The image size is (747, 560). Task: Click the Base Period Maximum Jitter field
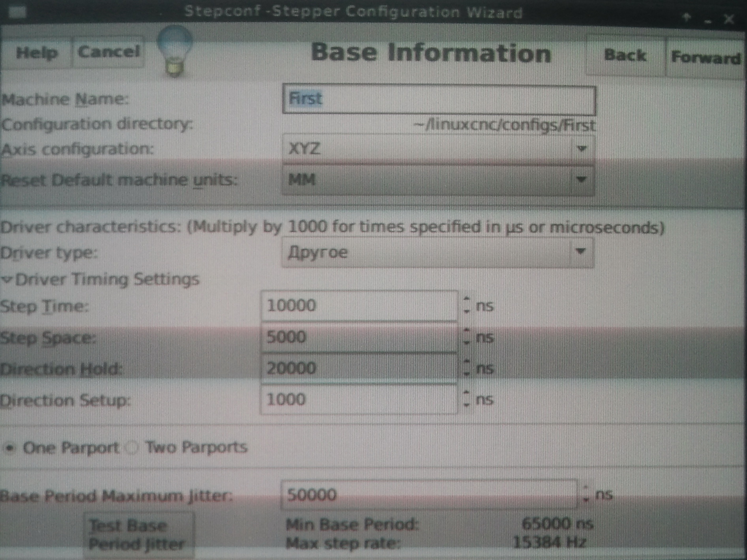point(429,495)
